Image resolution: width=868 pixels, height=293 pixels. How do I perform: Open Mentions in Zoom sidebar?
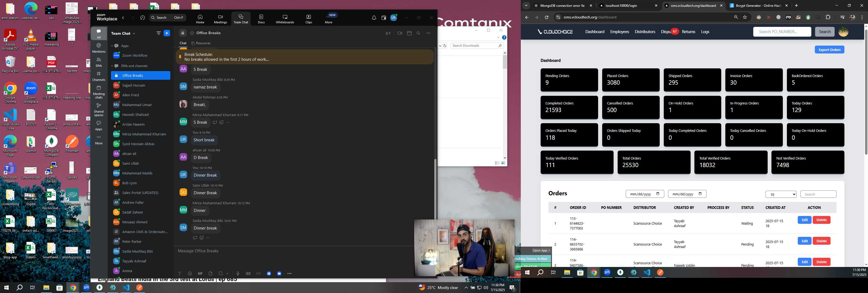(99, 48)
